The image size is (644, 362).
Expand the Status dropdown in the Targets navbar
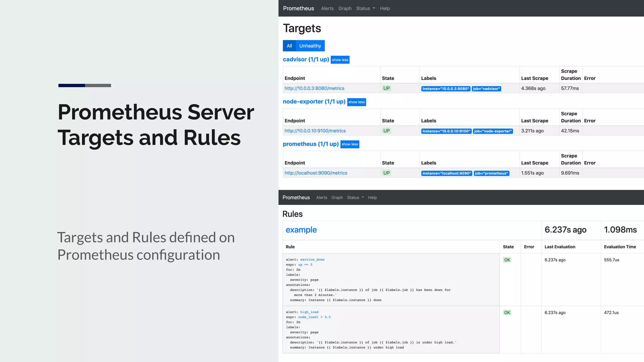click(x=365, y=8)
